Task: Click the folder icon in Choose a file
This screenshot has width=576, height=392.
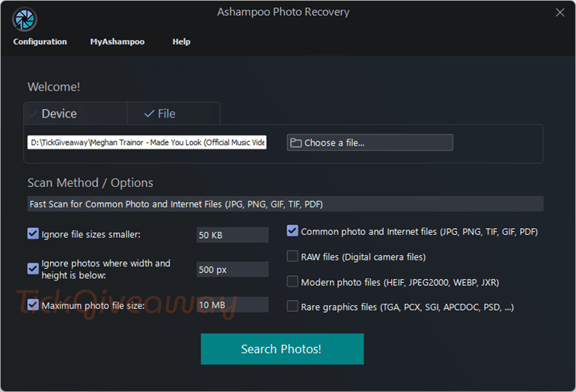Action: point(295,143)
